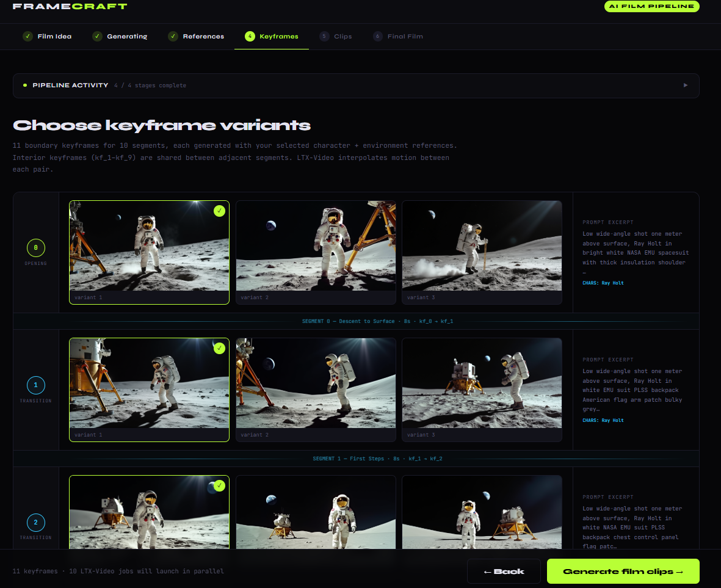Switch to the References step tab
This screenshot has width=721, height=588.
point(197,36)
